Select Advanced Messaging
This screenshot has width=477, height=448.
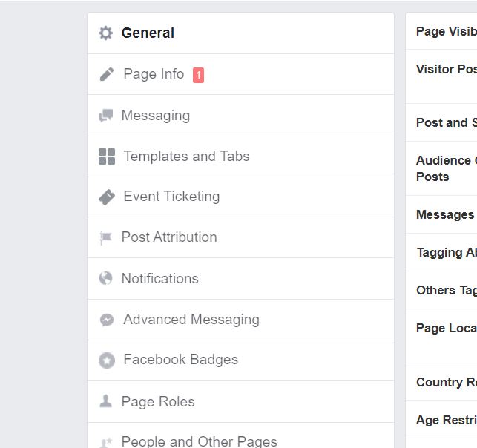coord(240,320)
